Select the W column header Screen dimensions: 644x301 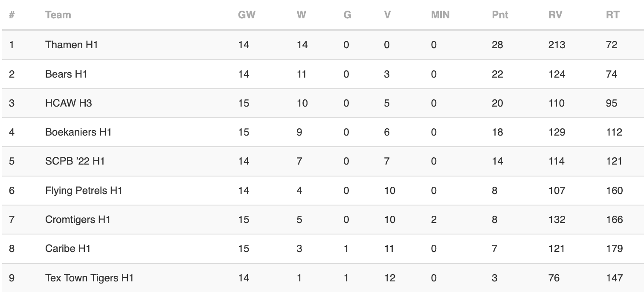click(x=301, y=15)
